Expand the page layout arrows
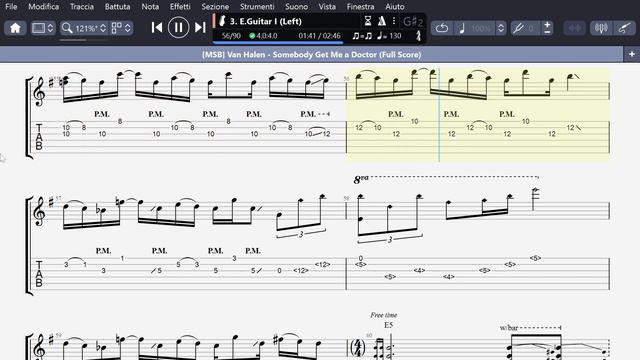The height and width of the screenshot is (360, 640). pyautogui.click(x=128, y=28)
